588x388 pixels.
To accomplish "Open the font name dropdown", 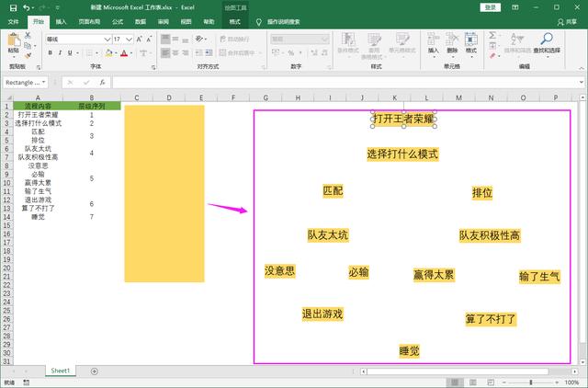I will point(107,39).
